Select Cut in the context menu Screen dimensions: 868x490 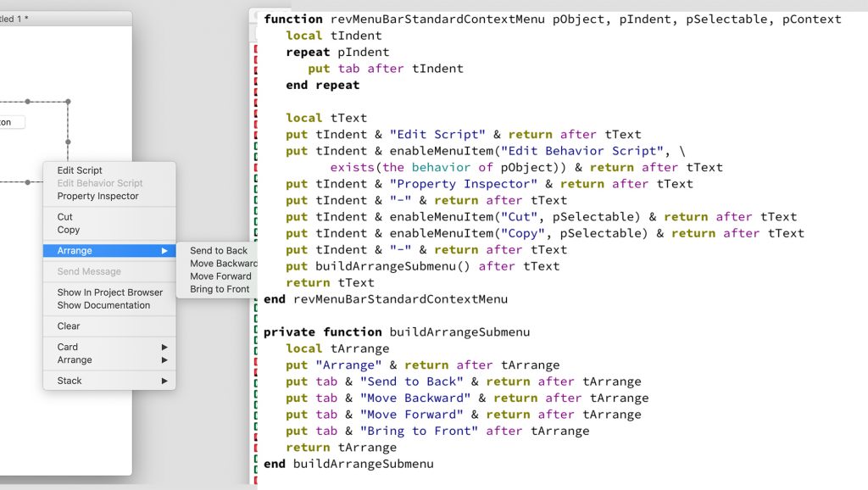click(65, 217)
